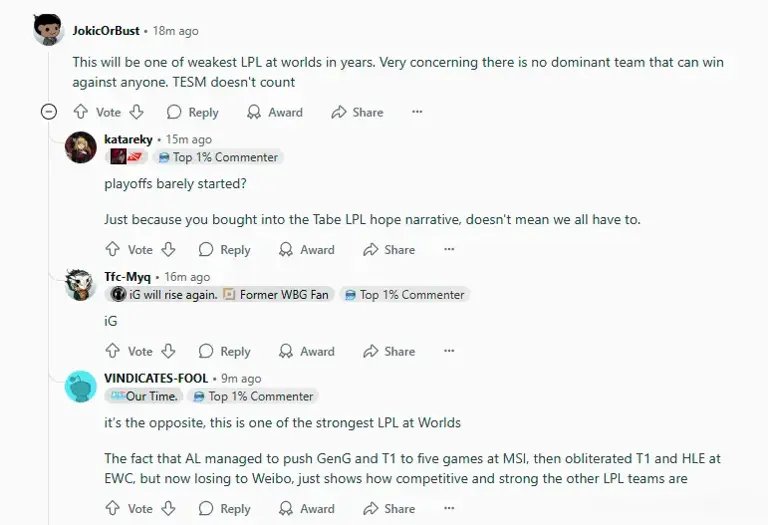Upvote katareky's comment
The width and height of the screenshot is (768, 525).
[112, 249]
